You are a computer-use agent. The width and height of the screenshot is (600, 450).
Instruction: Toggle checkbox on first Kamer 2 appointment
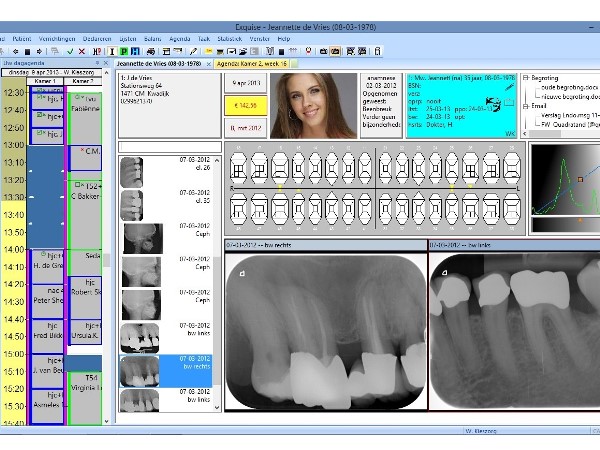click(x=78, y=98)
